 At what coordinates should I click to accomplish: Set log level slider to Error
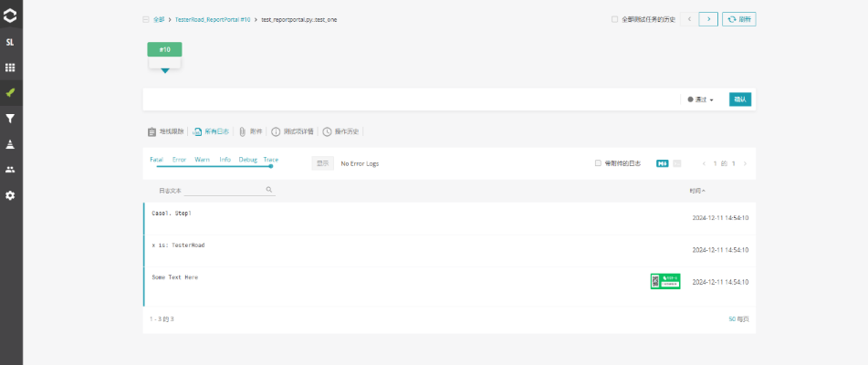click(x=180, y=160)
